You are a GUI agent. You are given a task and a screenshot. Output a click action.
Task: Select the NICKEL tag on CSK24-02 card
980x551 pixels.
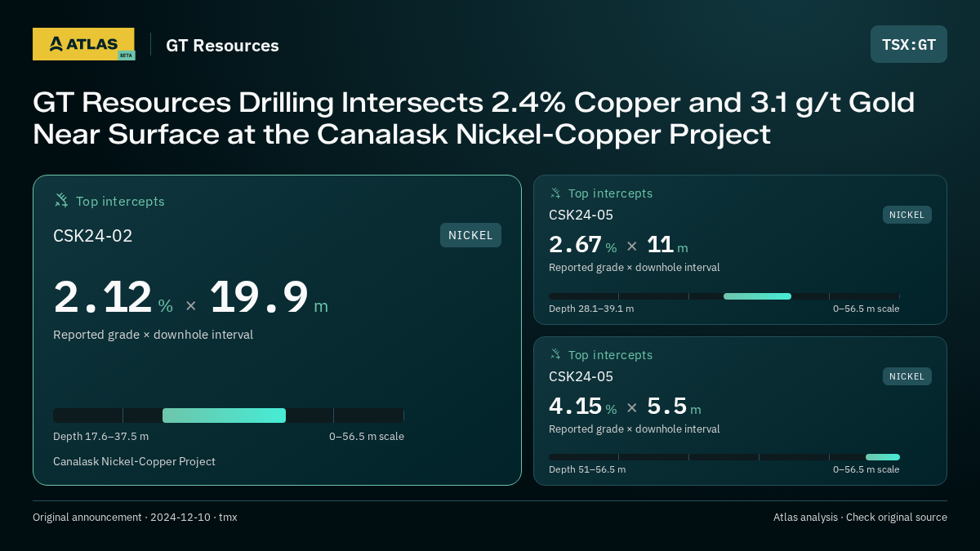click(x=470, y=235)
